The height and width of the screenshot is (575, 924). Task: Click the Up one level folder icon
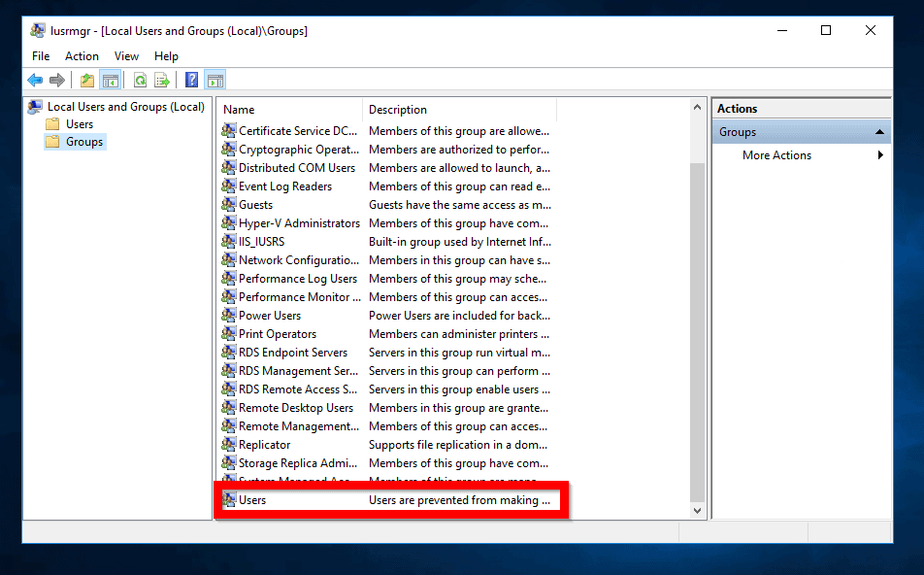[x=87, y=81]
